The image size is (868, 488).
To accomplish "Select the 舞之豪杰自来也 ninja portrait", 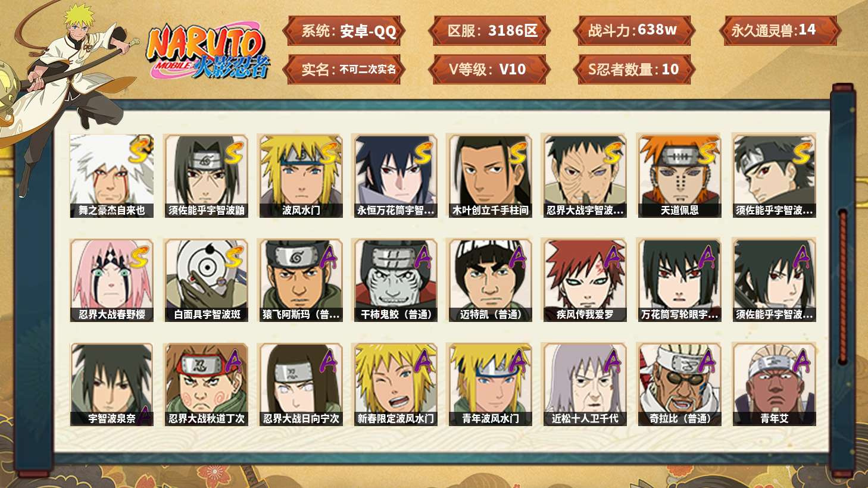I will 111,176.
